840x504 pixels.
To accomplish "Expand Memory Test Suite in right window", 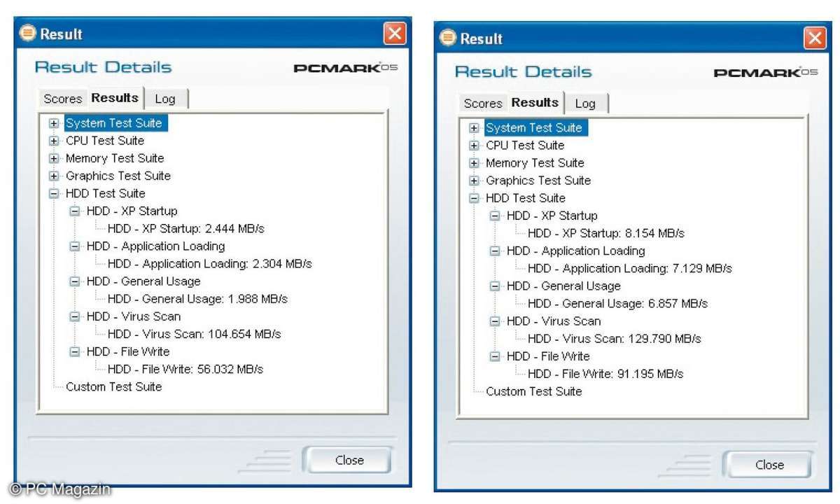I will (474, 163).
